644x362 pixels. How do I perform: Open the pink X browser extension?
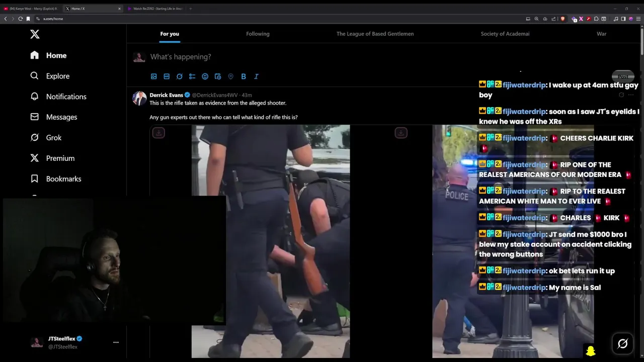pos(581,19)
